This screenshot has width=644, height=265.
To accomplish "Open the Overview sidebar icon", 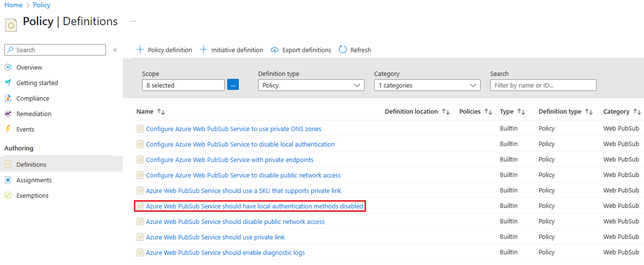I will coord(8,67).
